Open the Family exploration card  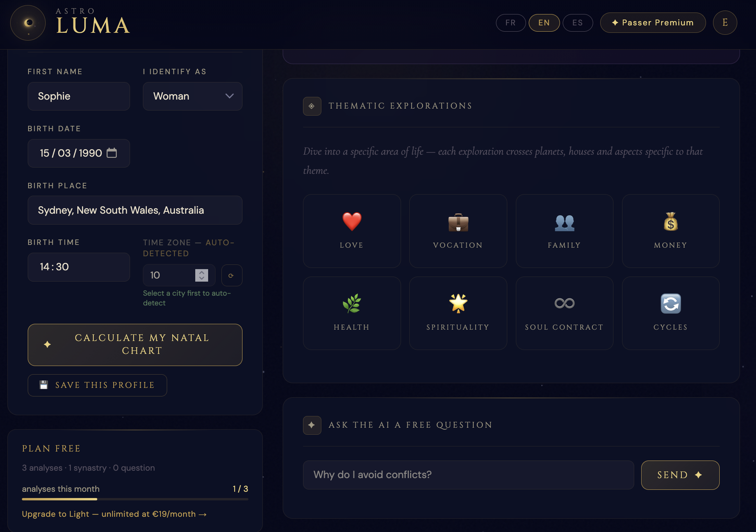(x=564, y=231)
